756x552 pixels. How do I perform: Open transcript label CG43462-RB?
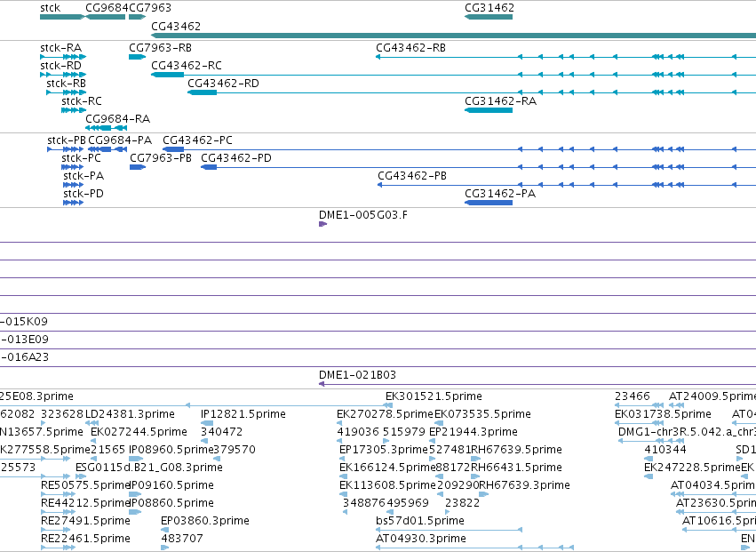tap(410, 48)
